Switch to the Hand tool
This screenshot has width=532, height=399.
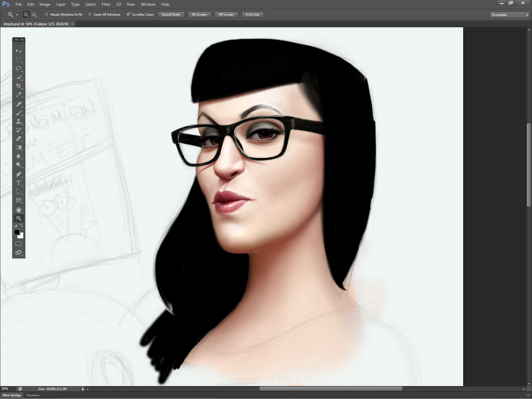click(x=19, y=209)
